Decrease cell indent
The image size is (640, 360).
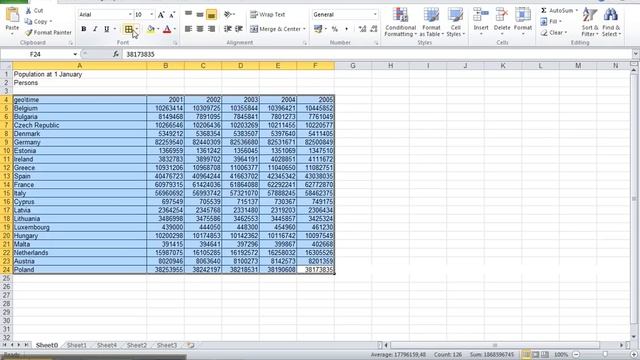coord(228,29)
